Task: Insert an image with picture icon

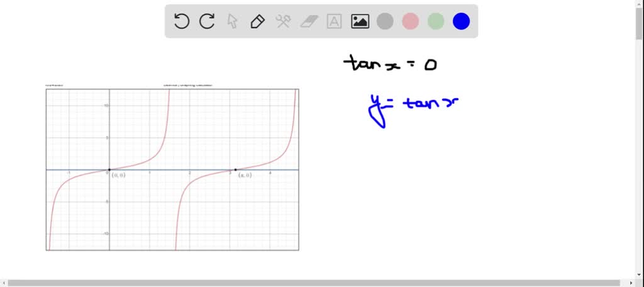Action: coord(360,21)
